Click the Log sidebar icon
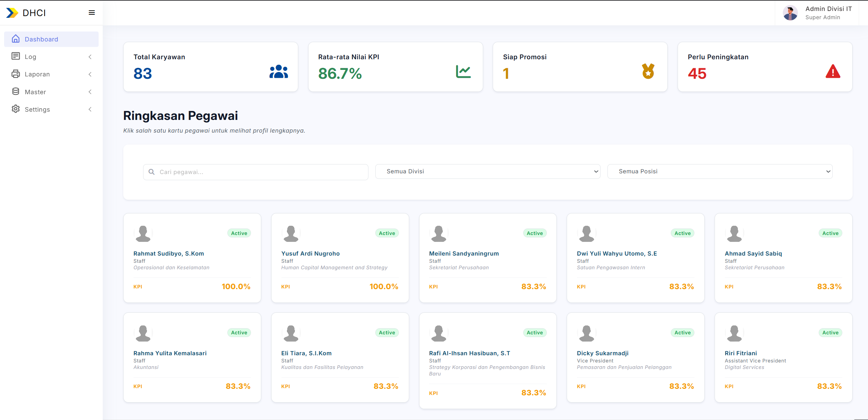 point(16,56)
